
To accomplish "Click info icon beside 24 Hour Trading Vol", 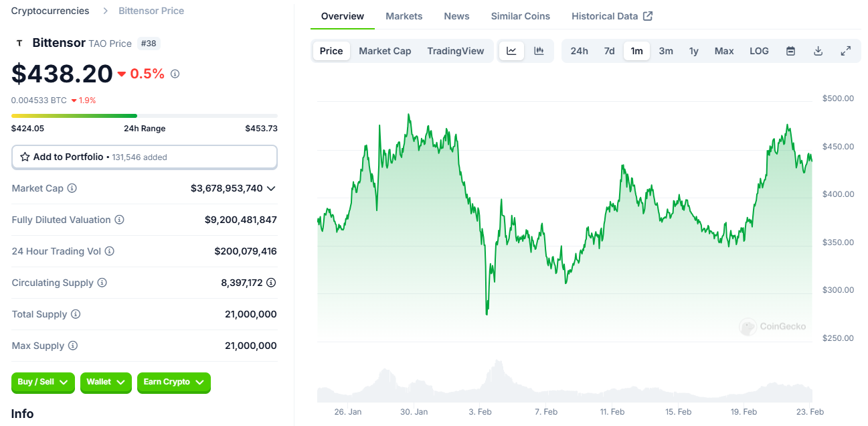I will pos(110,251).
